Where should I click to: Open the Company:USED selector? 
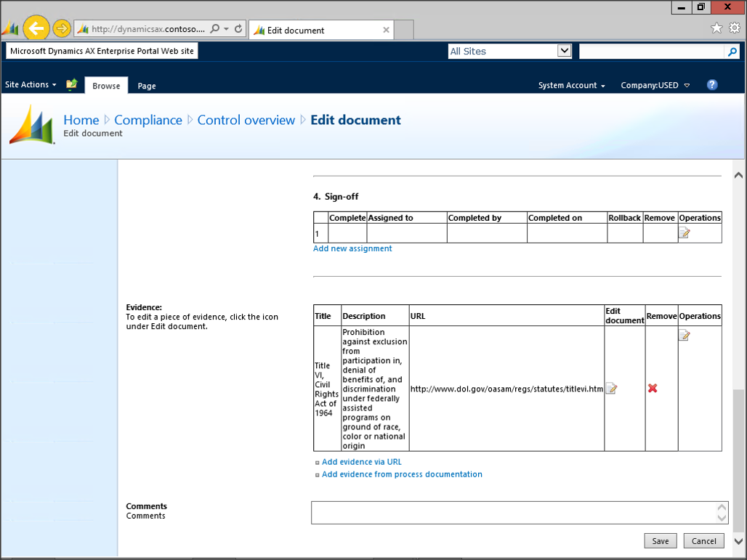pyautogui.click(x=655, y=86)
